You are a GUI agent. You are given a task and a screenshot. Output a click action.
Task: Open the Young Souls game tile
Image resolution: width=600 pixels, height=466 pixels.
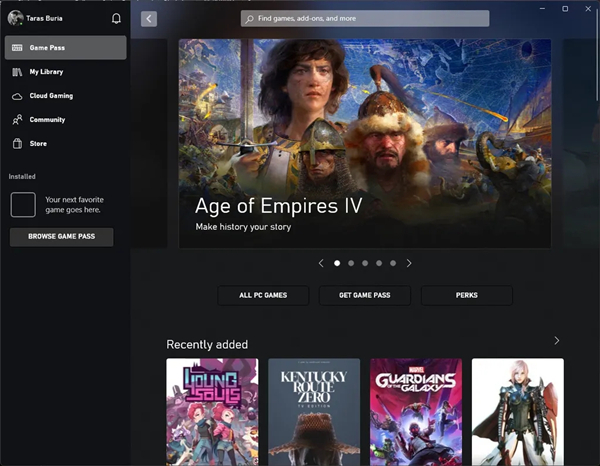(x=212, y=412)
